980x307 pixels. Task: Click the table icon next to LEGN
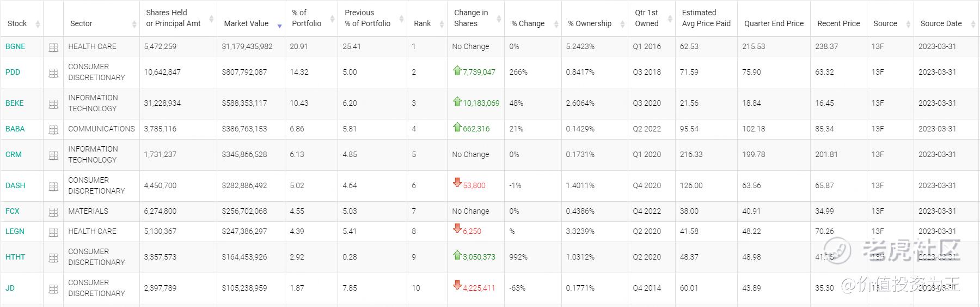pyautogui.click(x=53, y=232)
